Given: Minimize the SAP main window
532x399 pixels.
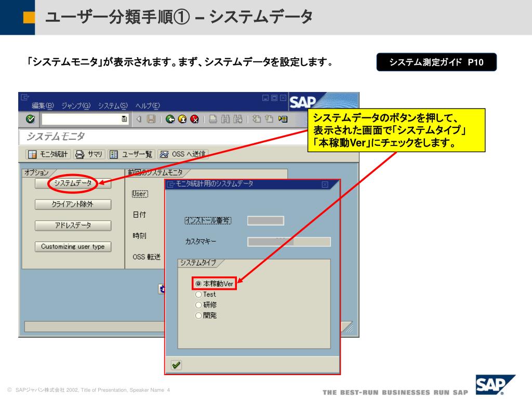Looking at the screenshot, I should click(265, 98).
